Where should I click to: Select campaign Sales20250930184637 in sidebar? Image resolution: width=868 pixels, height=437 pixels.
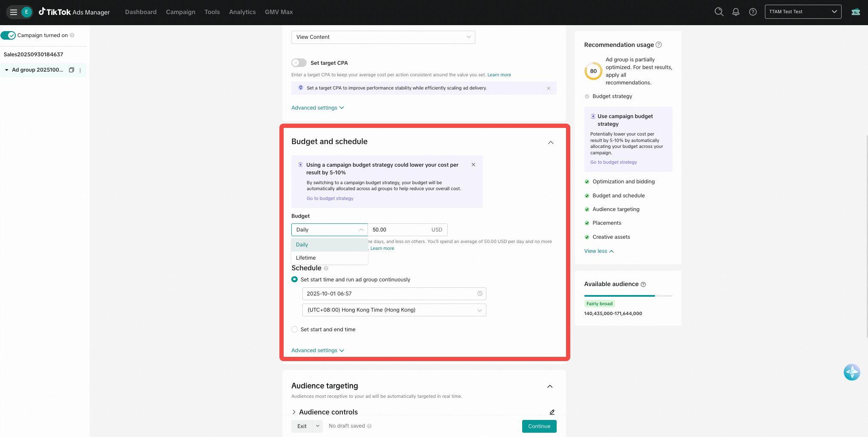tap(33, 55)
